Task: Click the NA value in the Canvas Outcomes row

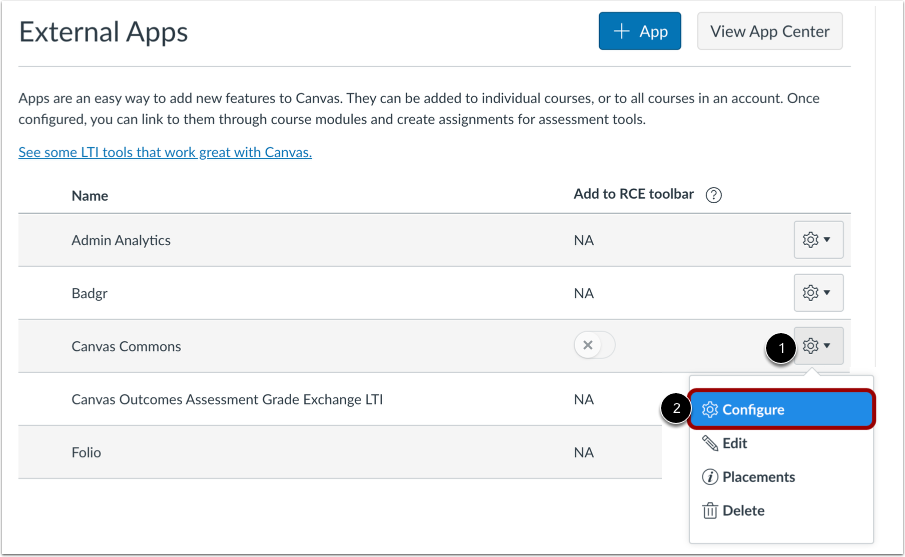Action: tap(584, 399)
